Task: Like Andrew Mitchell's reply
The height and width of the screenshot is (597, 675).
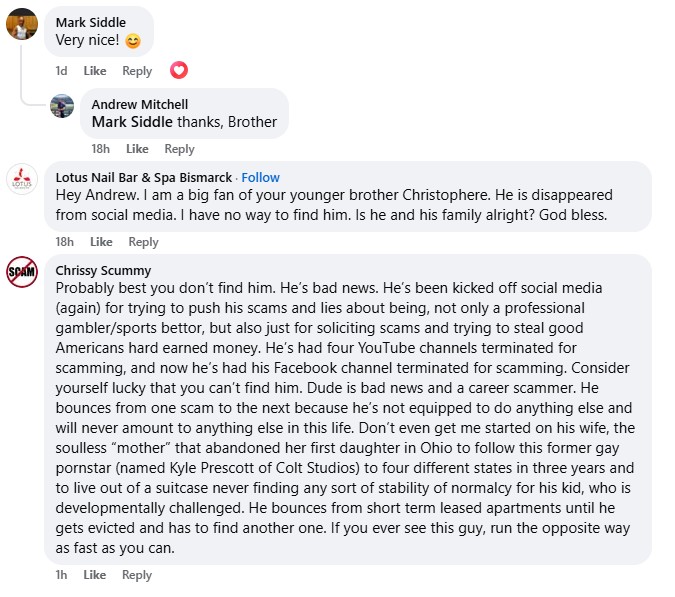Action: [x=137, y=149]
